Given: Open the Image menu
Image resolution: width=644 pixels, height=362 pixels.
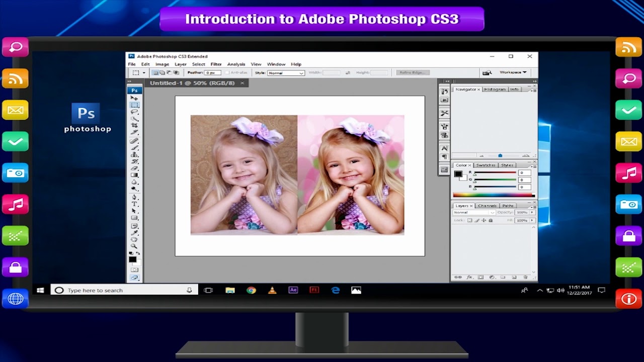Looking at the screenshot, I should pyautogui.click(x=162, y=64).
